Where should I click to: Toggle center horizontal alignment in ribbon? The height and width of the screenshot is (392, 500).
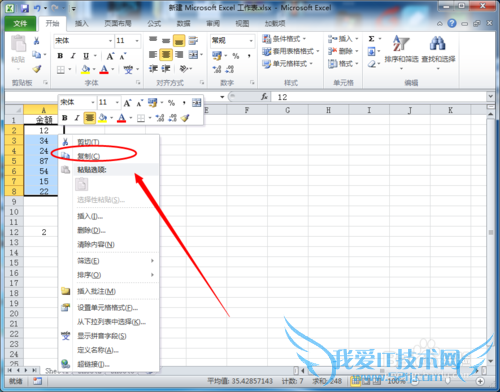point(166,54)
